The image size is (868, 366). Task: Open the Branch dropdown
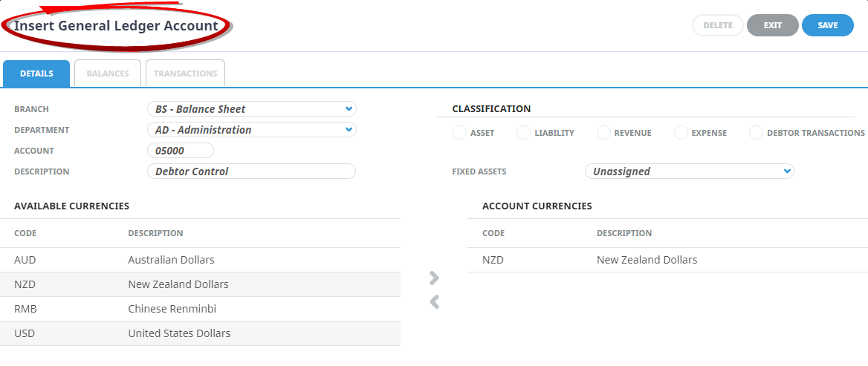[x=251, y=109]
